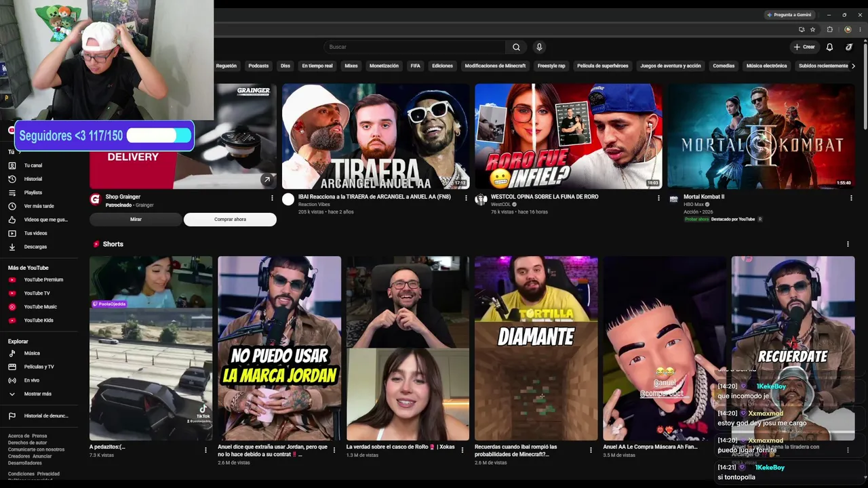Open options for WESTCOL OPINA video

click(x=658, y=198)
